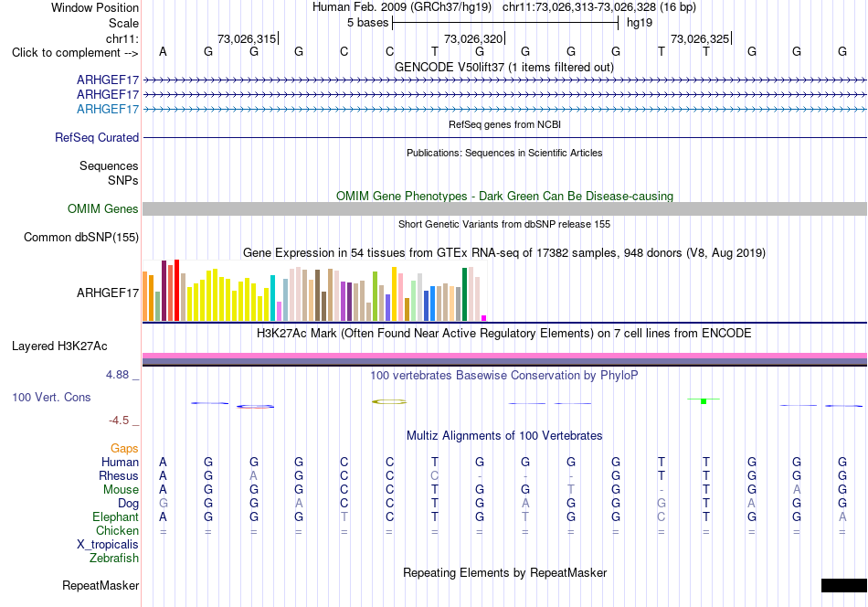Screen dimensions: 868x607
Task: Open the 'OMIM Genes' track label
Action: point(103,208)
